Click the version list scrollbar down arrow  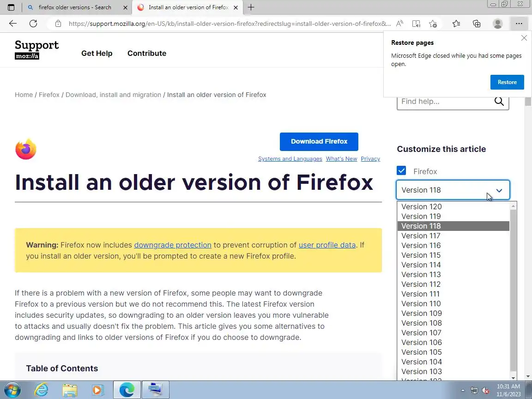pos(514,378)
